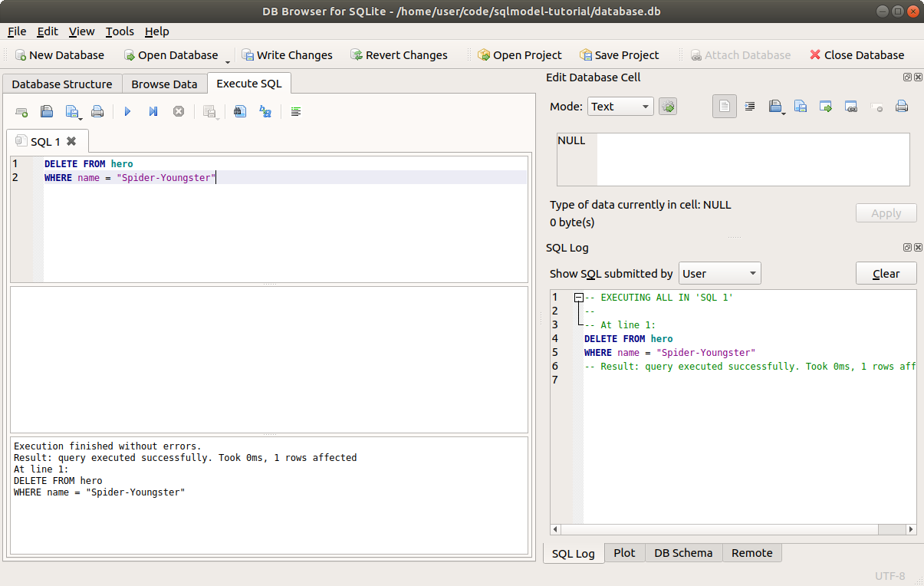Print the SQL editor contents
The height and width of the screenshot is (586, 924).
click(97, 112)
